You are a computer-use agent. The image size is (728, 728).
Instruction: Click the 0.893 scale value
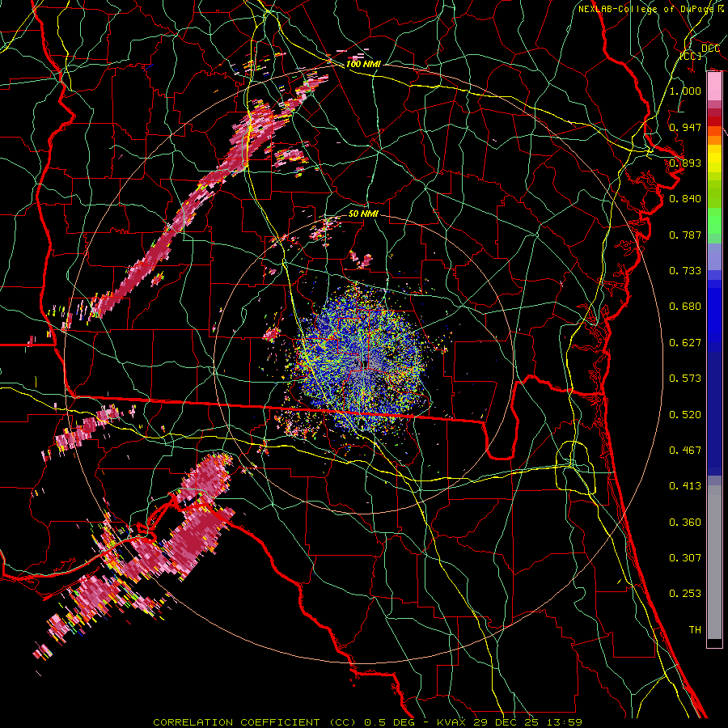click(685, 163)
